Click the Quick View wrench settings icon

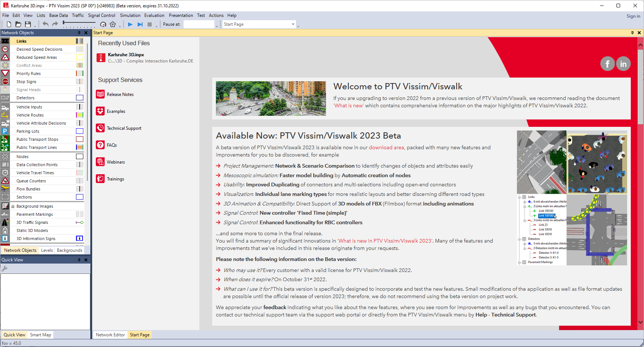[5, 269]
